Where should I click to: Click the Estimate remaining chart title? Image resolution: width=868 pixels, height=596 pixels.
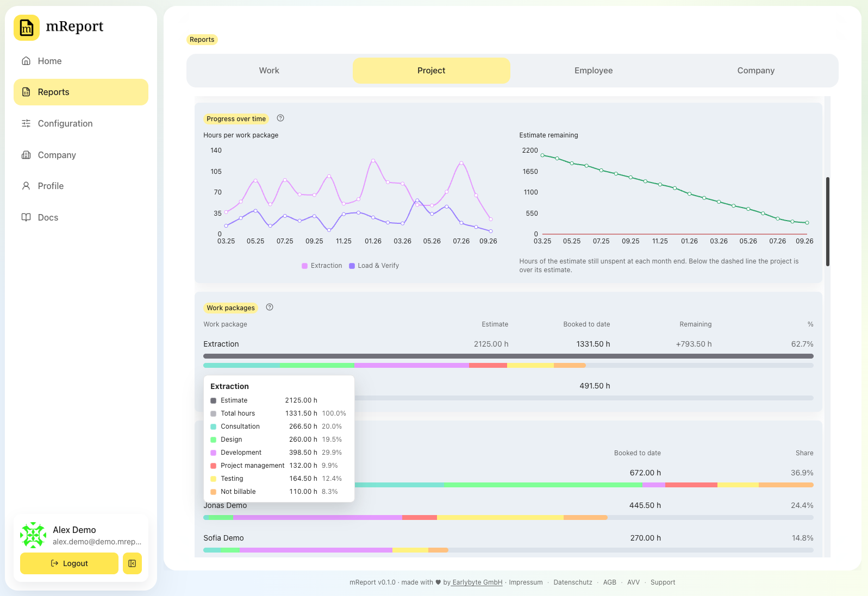click(x=548, y=135)
